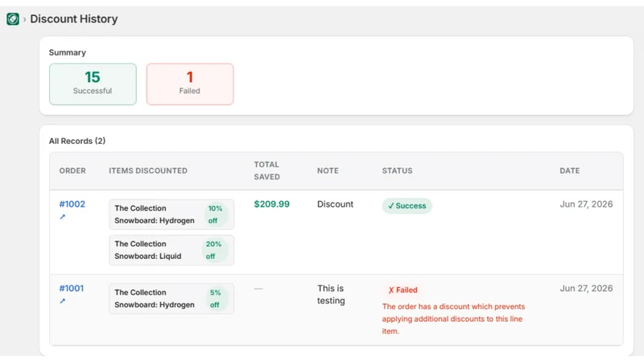
Task: Open external link arrow under order #1002
Action: [63, 216]
